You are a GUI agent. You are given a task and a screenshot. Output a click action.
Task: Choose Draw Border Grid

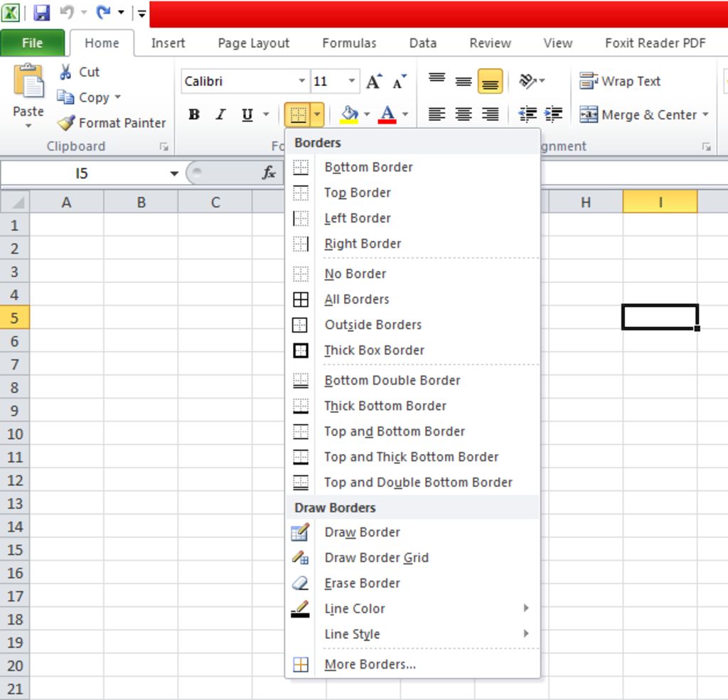(x=413, y=557)
